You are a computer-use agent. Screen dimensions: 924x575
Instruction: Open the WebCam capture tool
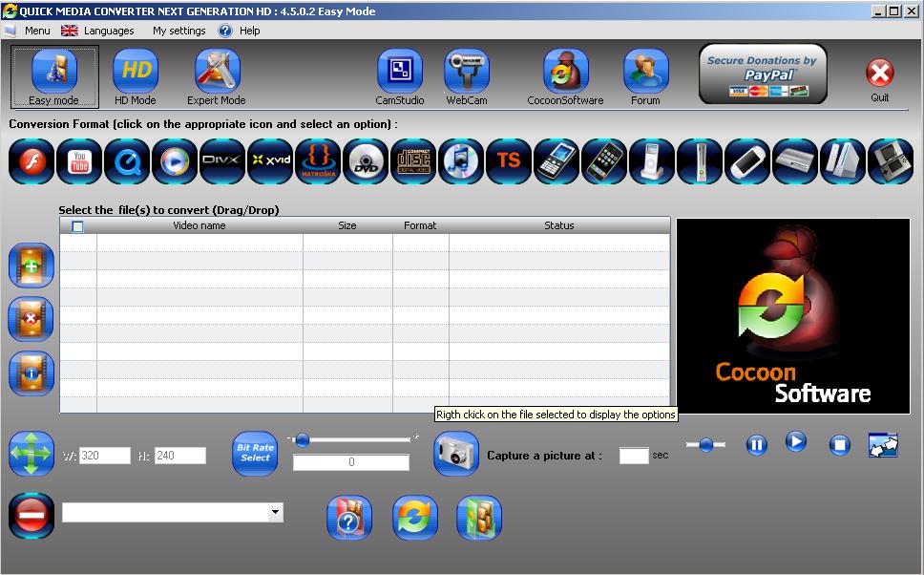click(x=467, y=76)
